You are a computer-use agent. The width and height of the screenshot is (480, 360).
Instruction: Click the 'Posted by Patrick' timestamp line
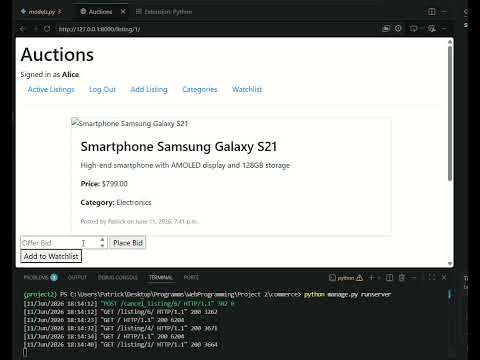point(140,221)
